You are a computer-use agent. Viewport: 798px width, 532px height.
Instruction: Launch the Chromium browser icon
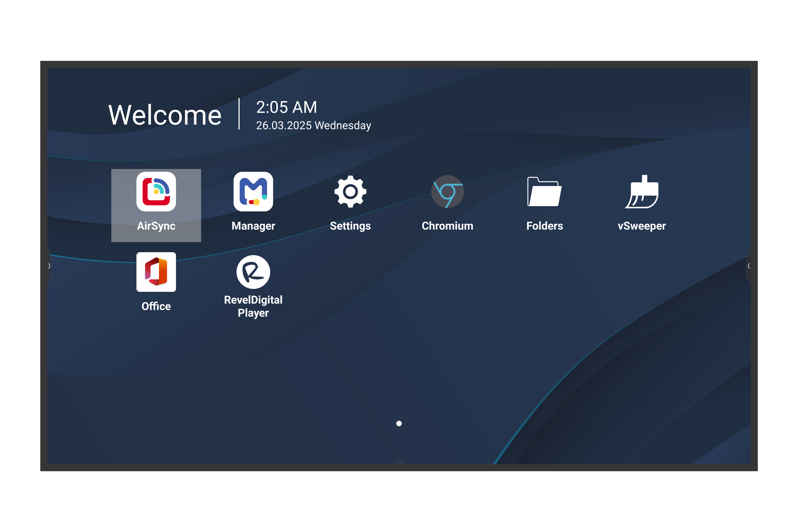click(447, 192)
